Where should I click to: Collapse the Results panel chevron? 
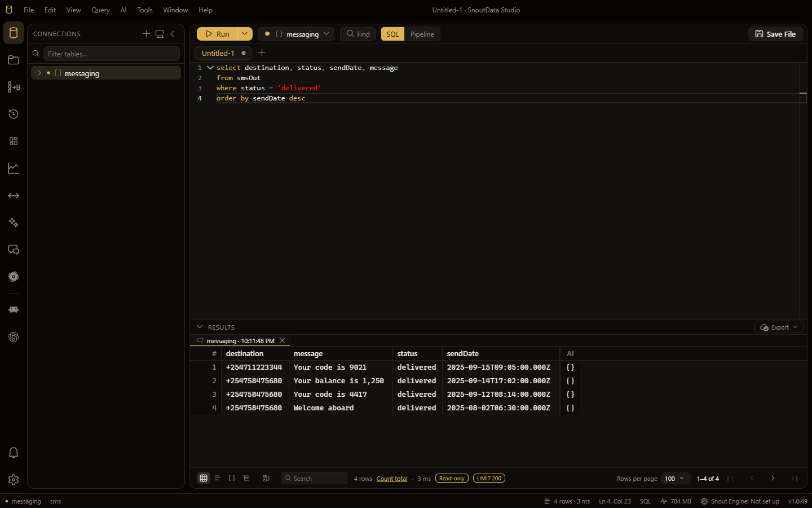click(199, 327)
